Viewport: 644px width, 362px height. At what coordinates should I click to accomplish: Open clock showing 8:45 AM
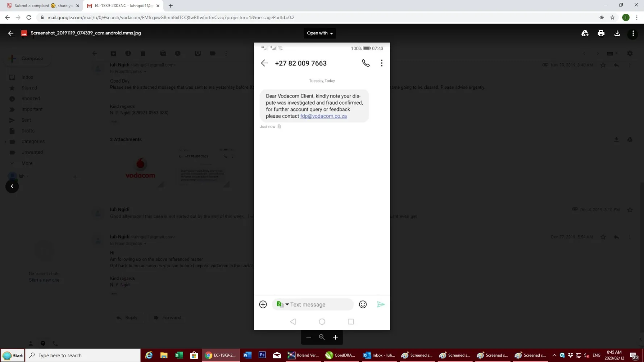pos(614,355)
